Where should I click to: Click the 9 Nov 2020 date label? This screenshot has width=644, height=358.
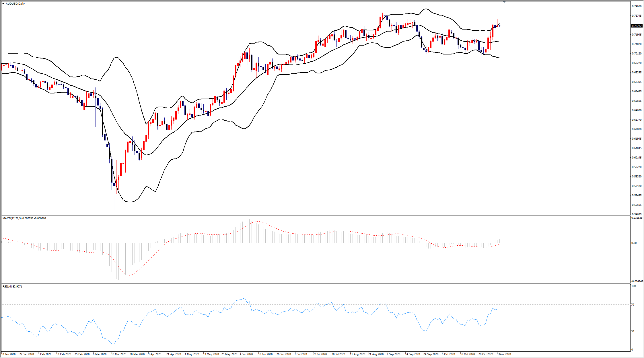tap(504, 354)
